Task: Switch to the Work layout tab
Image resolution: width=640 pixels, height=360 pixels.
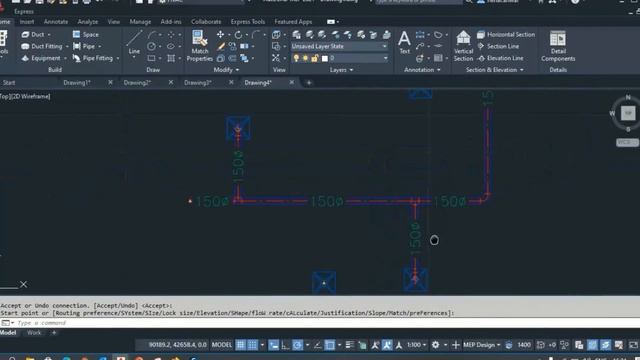Action: [34, 333]
